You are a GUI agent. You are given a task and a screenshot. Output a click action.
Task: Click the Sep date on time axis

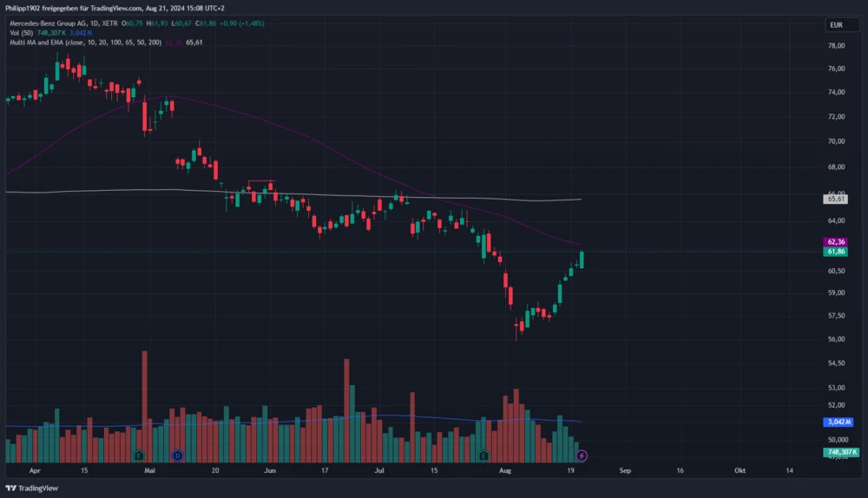point(624,469)
